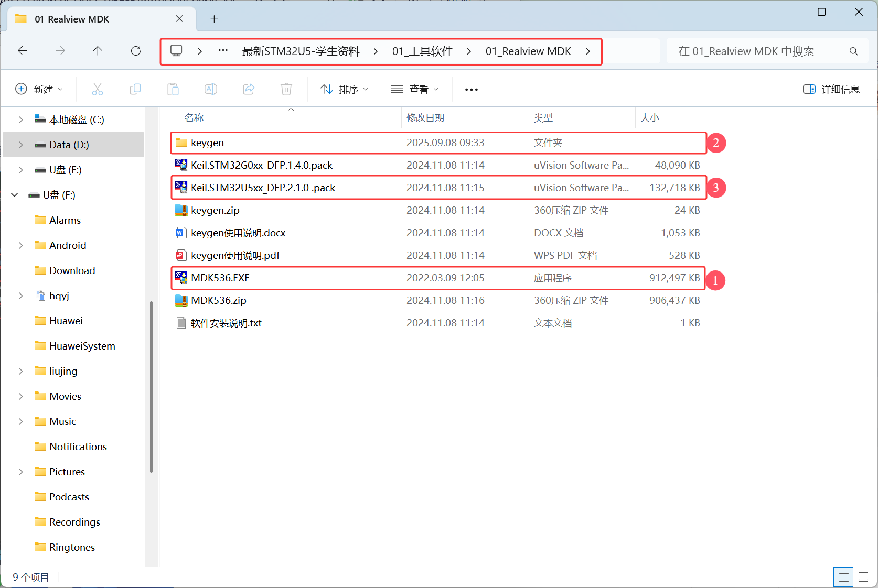Select the HuaweiSystem folder in tree
Viewport: 878px width, 588px height.
click(82, 346)
